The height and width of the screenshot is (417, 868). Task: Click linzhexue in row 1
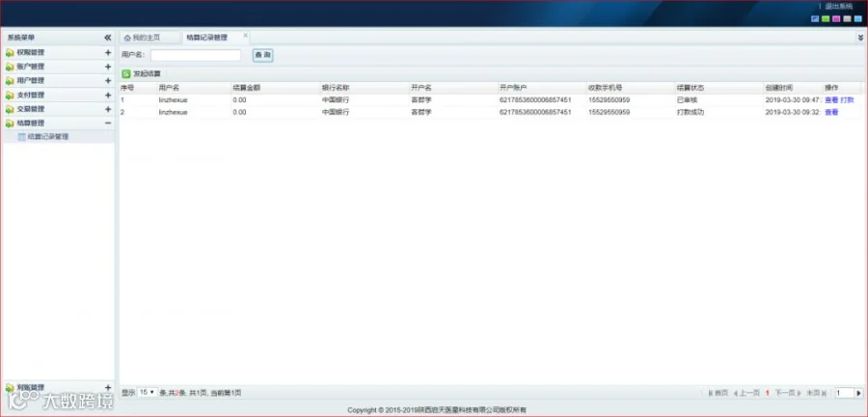(x=174, y=100)
